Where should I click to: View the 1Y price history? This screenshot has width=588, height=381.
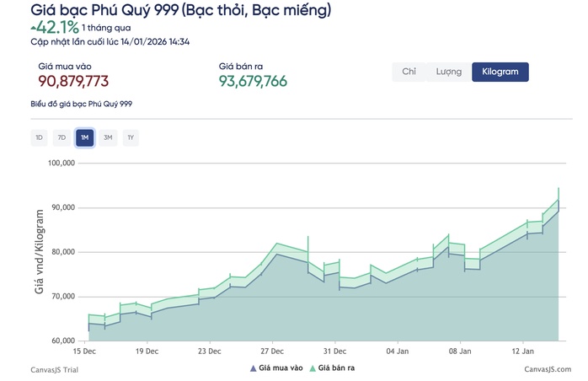click(x=131, y=137)
